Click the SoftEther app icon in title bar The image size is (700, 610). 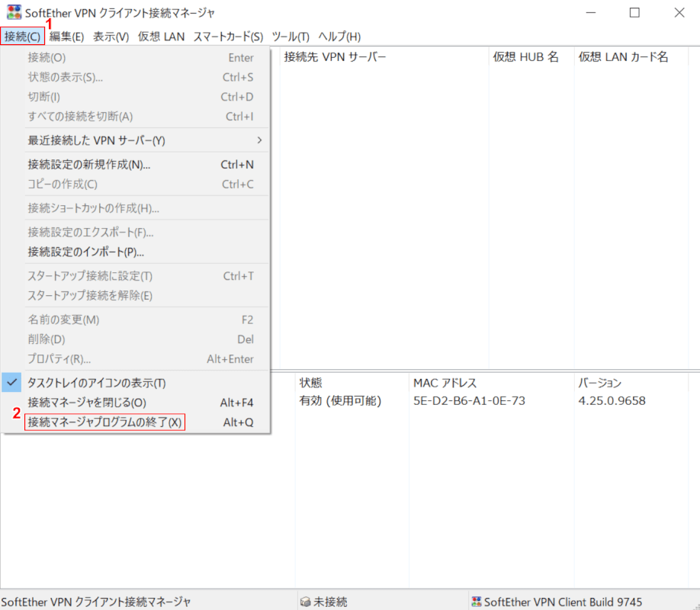(14, 13)
